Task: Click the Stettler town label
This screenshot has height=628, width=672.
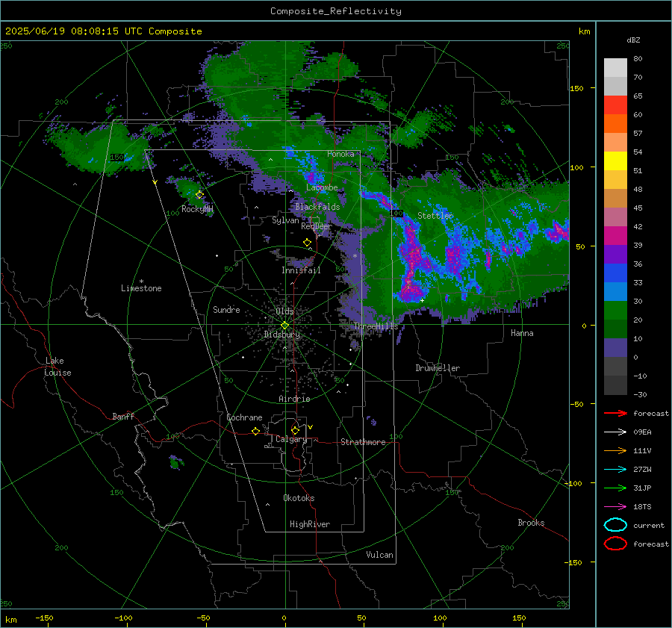Action: [435, 216]
